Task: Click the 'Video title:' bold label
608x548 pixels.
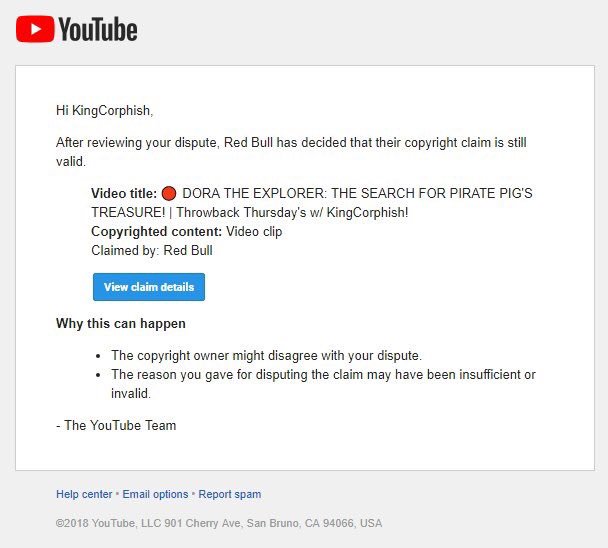Action: click(124, 193)
